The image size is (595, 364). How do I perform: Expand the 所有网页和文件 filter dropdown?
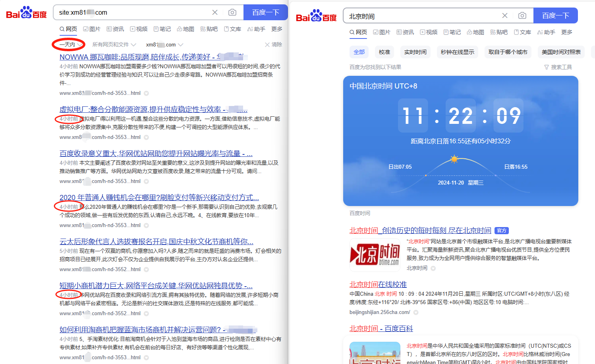point(114,44)
